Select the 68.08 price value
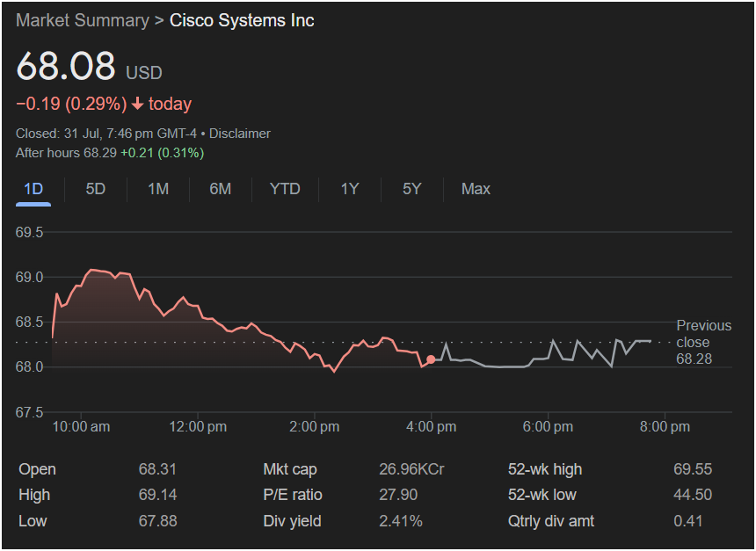This screenshot has width=756, height=551. pyautogui.click(x=66, y=66)
